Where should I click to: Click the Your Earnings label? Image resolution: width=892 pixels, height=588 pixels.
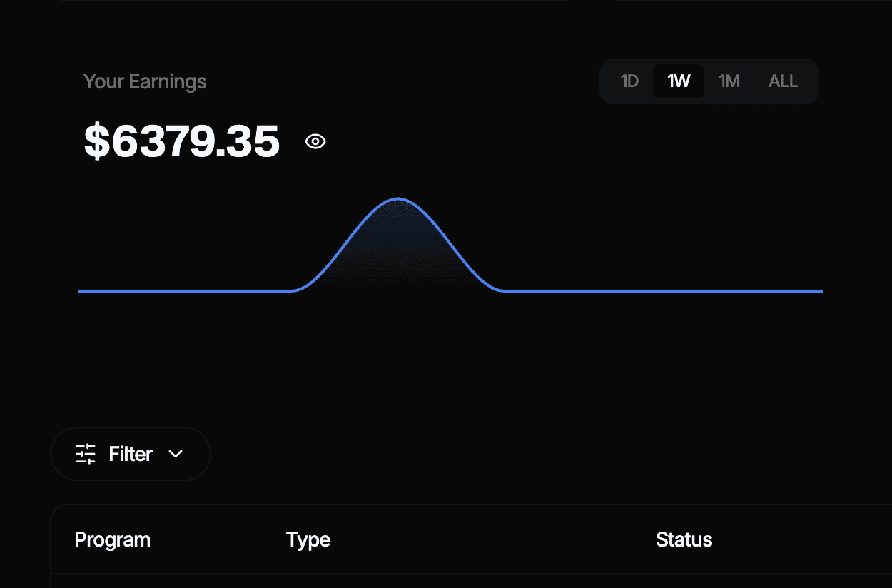[145, 81]
